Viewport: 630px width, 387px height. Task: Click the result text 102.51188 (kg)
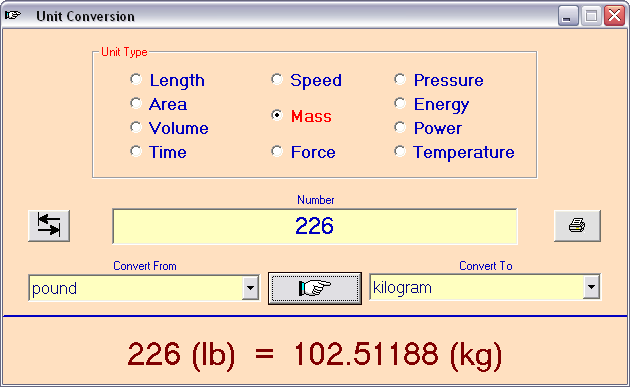(398, 355)
